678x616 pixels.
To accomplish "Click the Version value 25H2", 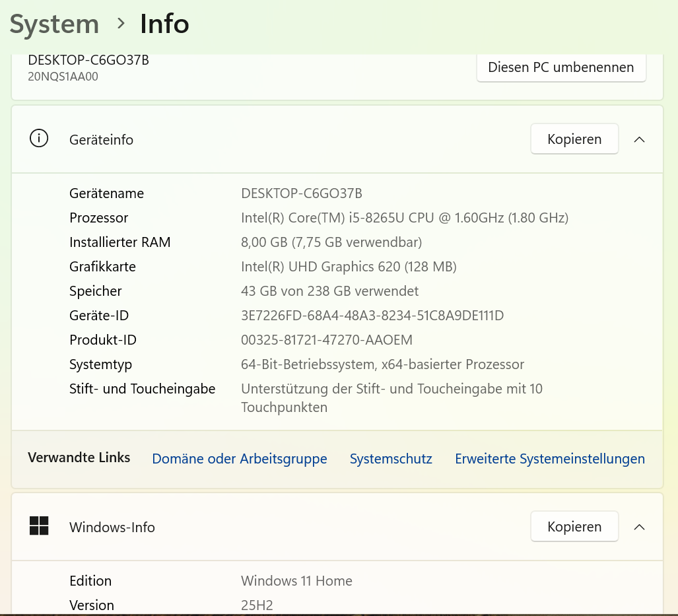I will click(x=257, y=605).
